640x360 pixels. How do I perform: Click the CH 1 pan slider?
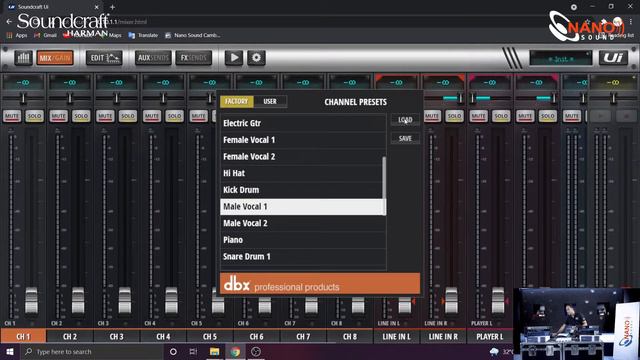pyautogui.click(x=23, y=98)
